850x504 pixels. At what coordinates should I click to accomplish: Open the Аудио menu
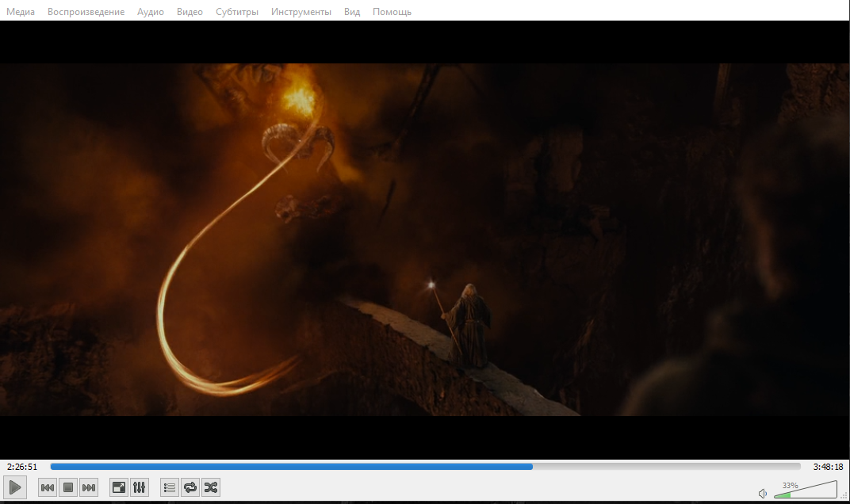pyautogui.click(x=150, y=11)
